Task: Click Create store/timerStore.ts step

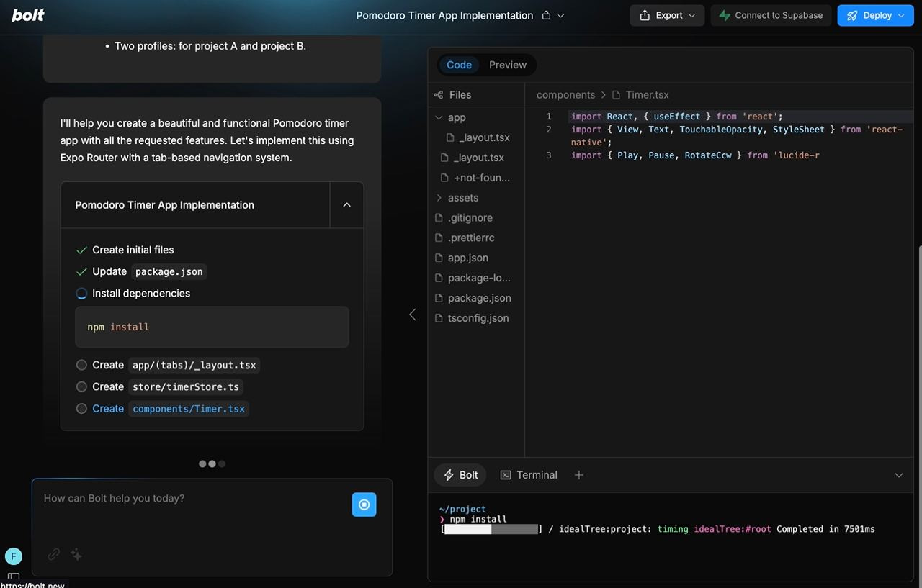Action: point(160,387)
